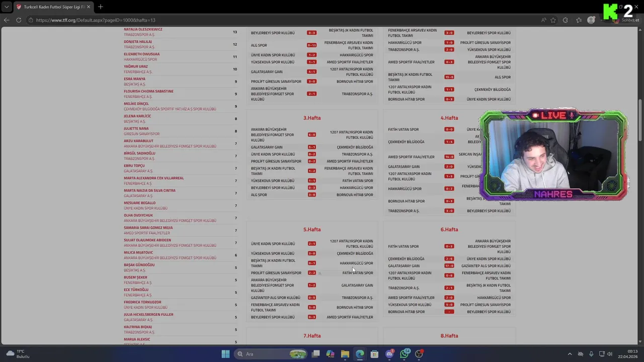This screenshot has width=644, height=362.
Task: Select player Ebru Topçu
Action: coord(134,165)
